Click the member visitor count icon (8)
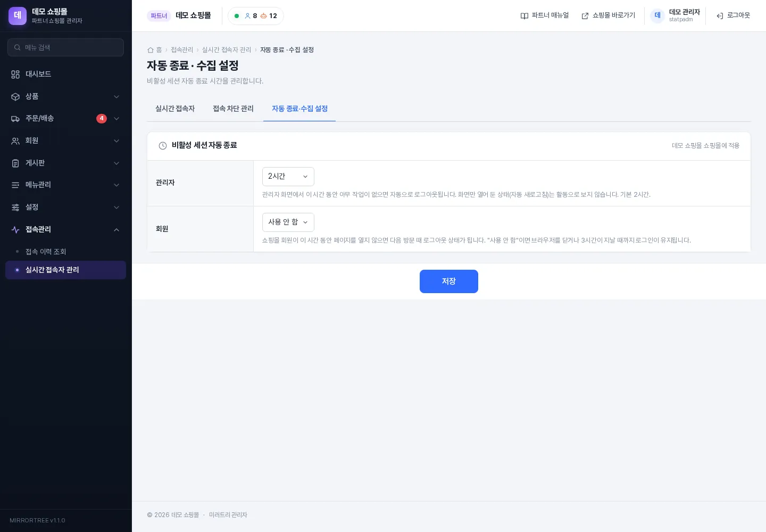Viewport: 766px width, 532px height. (247, 16)
